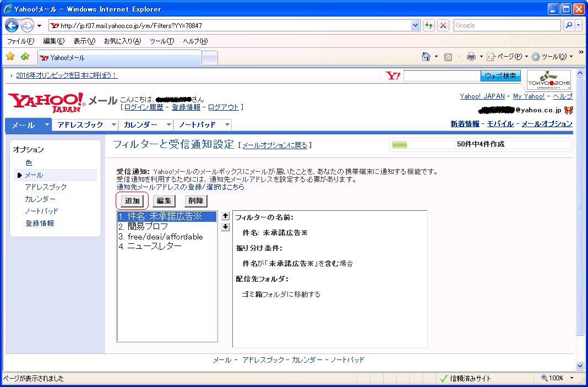This screenshot has height=387, width=588.
Task: Open the ヘルプ(H) menu
Action: coord(195,41)
